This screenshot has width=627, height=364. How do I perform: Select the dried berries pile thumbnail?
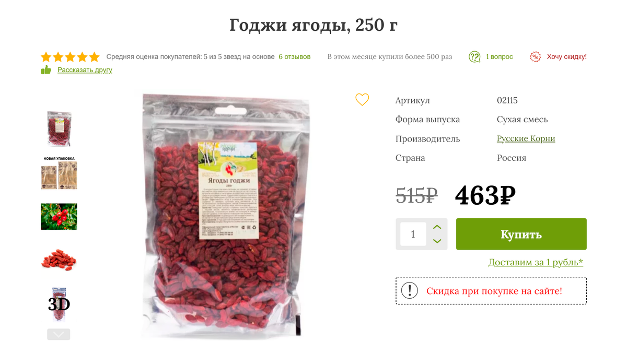[x=59, y=260]
